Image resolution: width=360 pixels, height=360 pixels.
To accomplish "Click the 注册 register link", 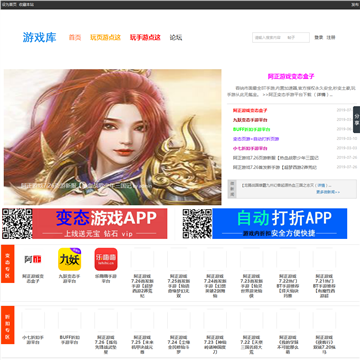I will pos(331,38).
